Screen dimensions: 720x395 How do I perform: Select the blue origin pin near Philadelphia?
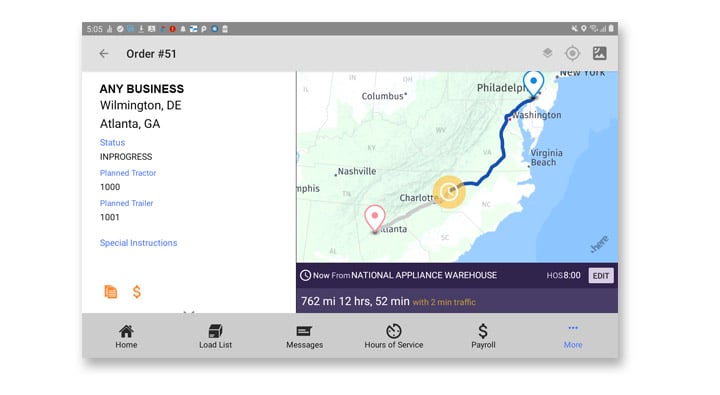coord(533,84)
